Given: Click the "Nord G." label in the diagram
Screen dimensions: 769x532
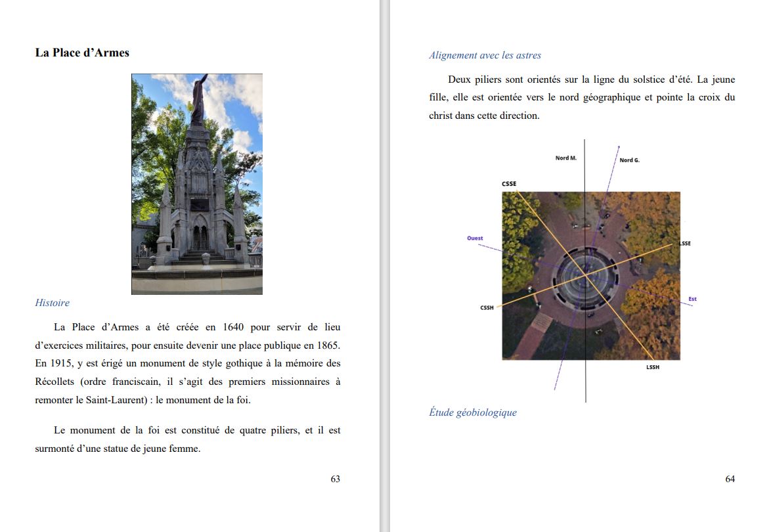Looking at the screenshot, I should pos(629,160).
